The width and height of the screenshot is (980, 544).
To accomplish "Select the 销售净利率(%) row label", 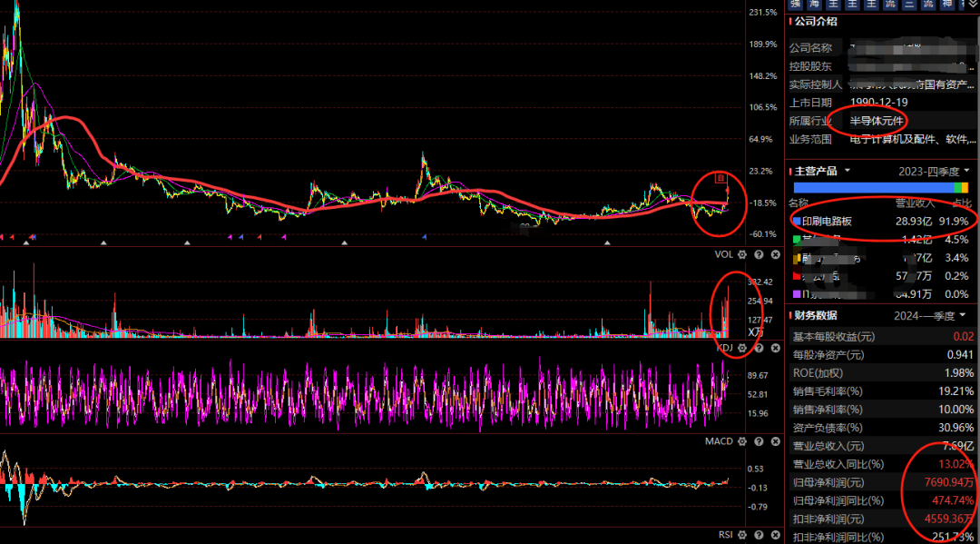I will click(828, 410).
